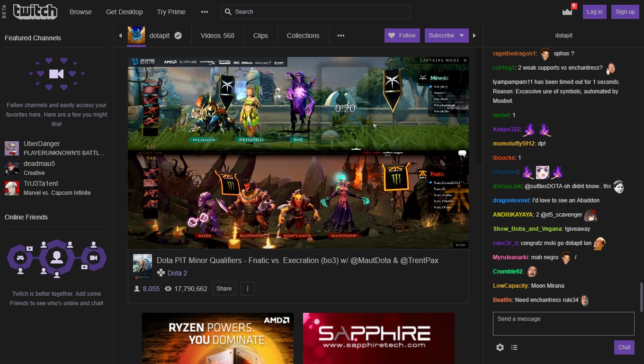The width and height of the screenshot is (644, 364).
Task: Click the emote in ANDRIKAYAYA's message
Action: click(x=590, y=215)
